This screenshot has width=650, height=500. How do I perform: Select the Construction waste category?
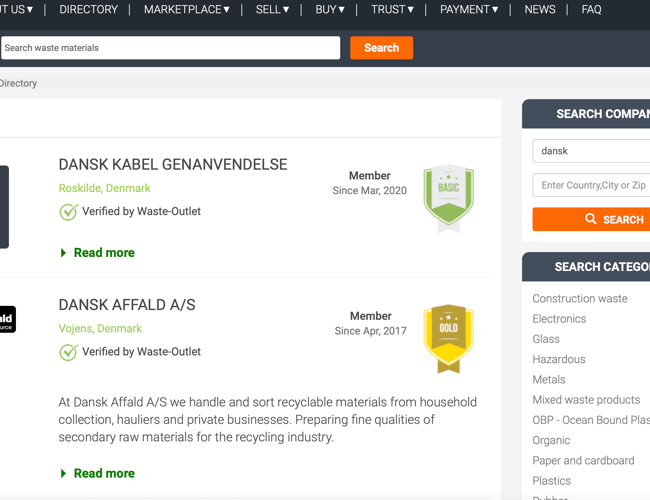click(580, 299)
